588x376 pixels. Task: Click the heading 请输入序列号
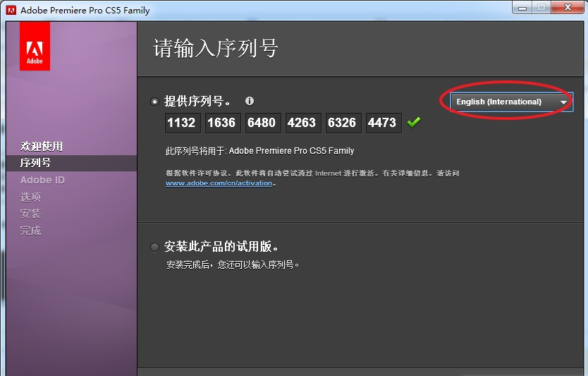click(215, 49)
